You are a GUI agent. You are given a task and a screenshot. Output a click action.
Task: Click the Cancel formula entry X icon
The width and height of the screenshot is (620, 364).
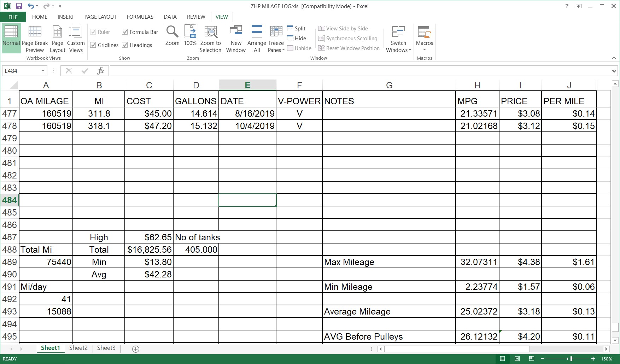pyautogui.click(x=69, y=71)
